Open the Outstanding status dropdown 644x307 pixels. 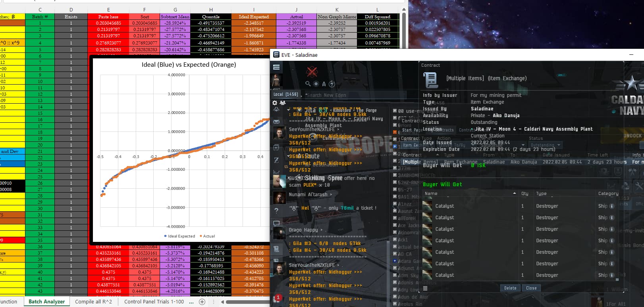546,145
